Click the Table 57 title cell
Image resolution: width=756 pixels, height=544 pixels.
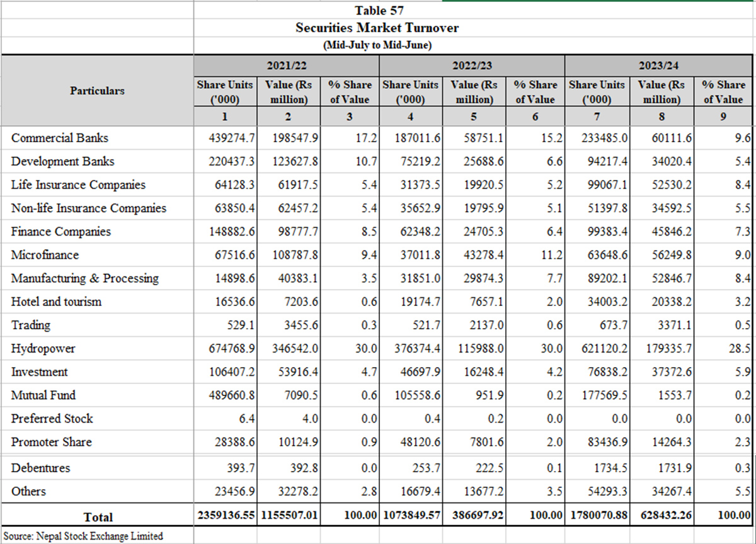pos(379,11)
